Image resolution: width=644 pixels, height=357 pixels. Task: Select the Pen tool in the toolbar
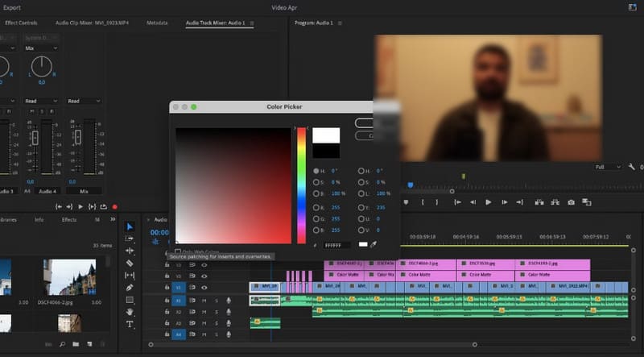click(x=130, y=287)
